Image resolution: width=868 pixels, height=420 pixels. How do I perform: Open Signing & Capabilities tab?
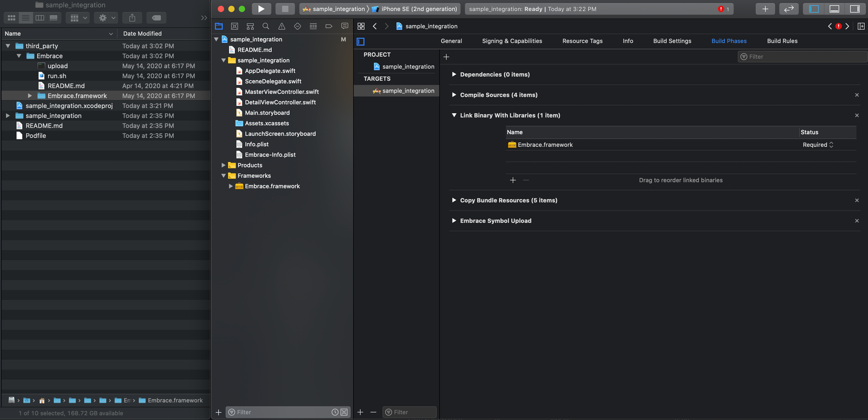click(x=512, y=41)
